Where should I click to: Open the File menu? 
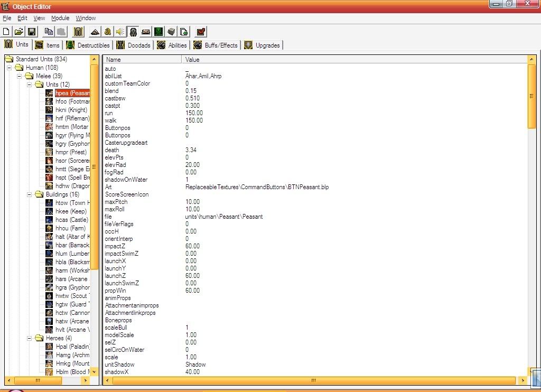point(7,18)
